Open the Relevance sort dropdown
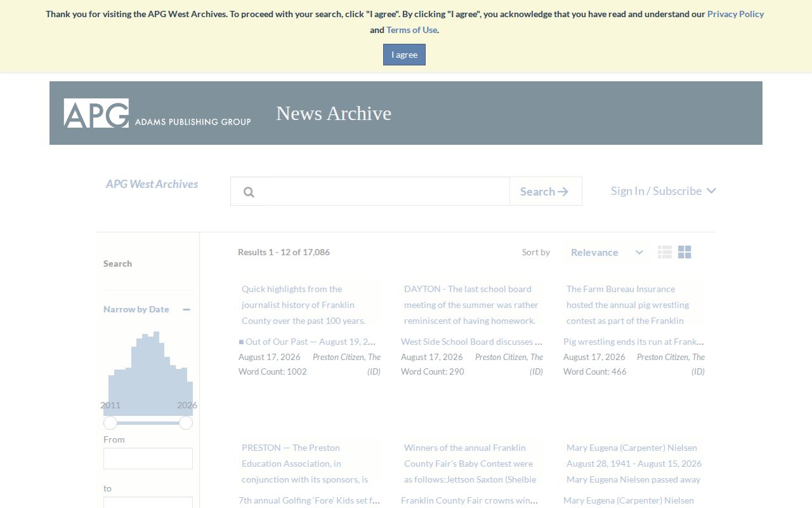This screenshot has width=812, height=508. tap(606, 253)
